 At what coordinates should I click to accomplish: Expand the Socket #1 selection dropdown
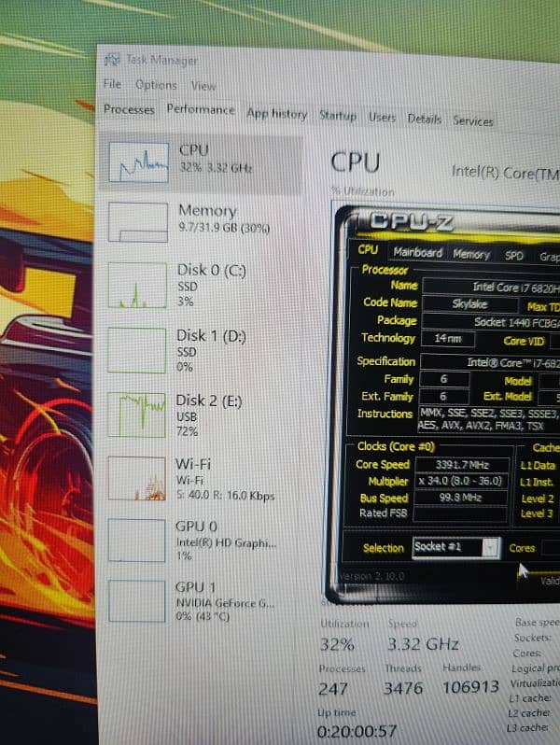pyautogui.click(x=456, y=547)
